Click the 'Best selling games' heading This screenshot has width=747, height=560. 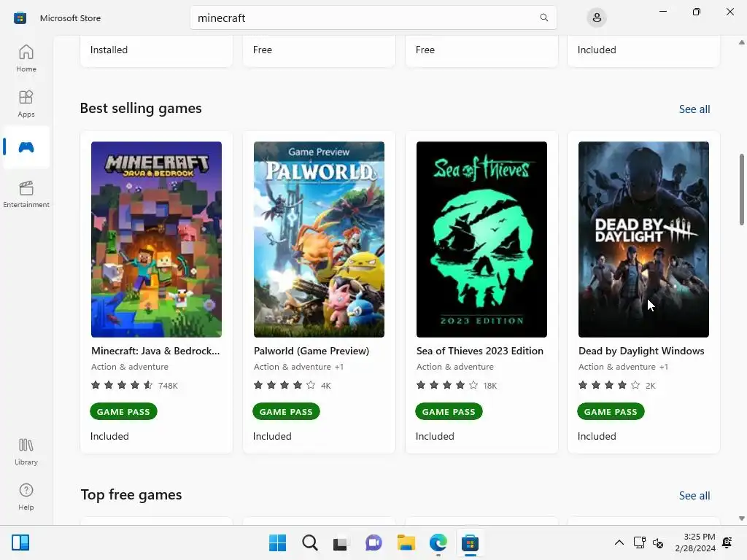coord(141,108)
